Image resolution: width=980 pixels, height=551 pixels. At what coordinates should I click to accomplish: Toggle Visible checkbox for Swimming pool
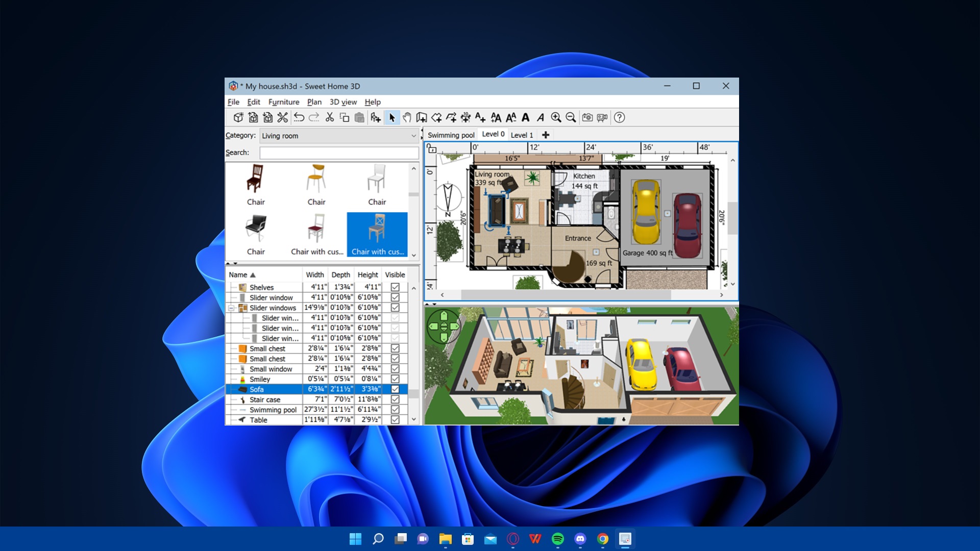(x=395, y=410)
